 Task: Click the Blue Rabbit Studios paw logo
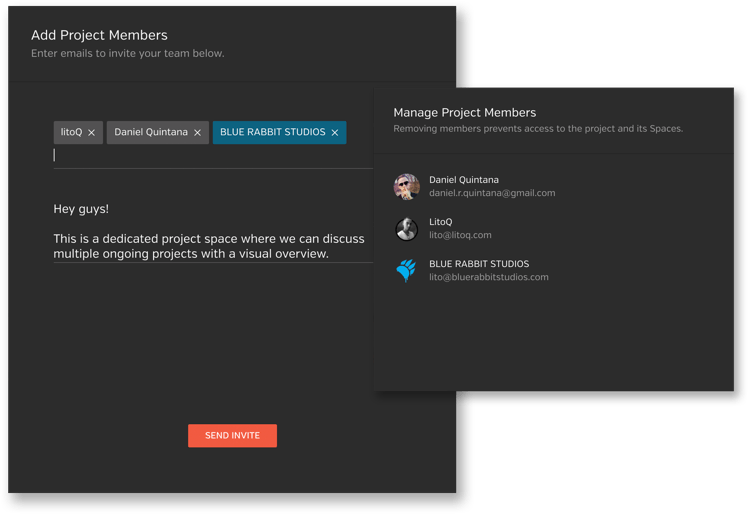406,271
